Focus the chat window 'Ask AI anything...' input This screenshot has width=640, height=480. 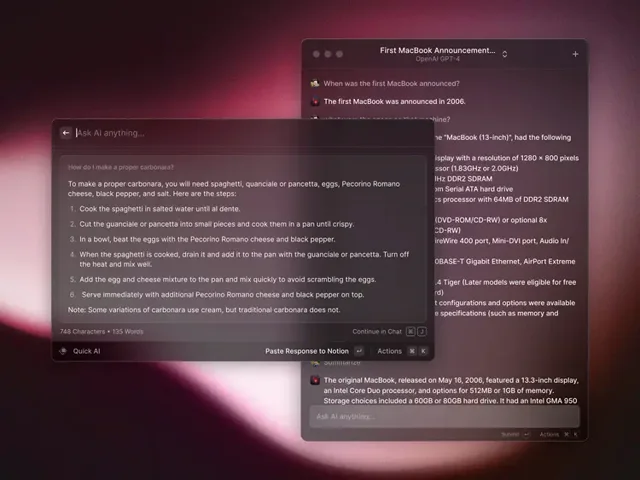coord(444,416)
